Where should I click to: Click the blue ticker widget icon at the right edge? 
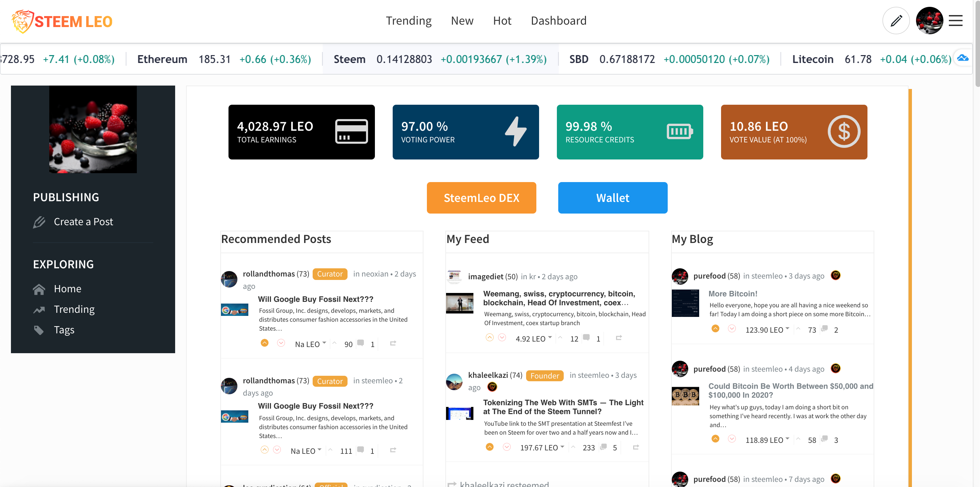[x=963, y=58]
